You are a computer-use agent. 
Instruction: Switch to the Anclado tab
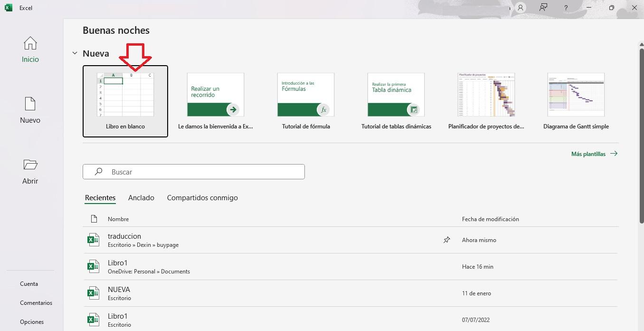point(141,198)
